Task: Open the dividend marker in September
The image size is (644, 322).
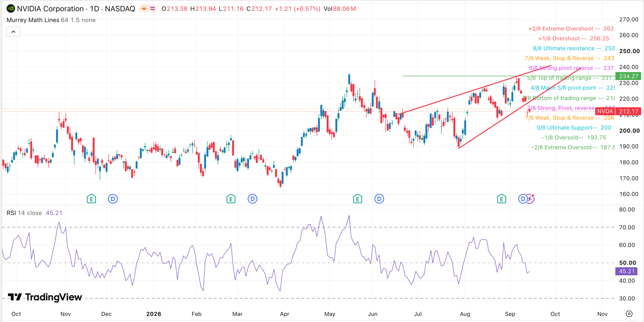Action: [x=523, y=199]
